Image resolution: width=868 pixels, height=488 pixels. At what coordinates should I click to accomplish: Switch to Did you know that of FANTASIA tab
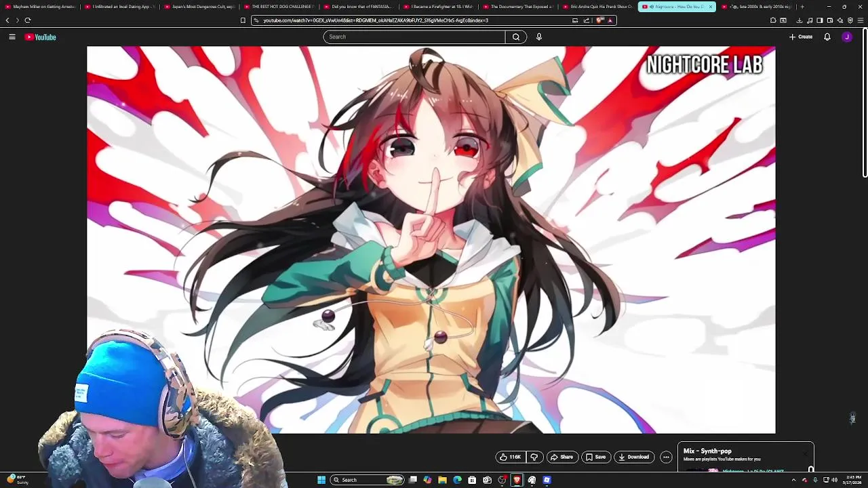coord(357,7)
